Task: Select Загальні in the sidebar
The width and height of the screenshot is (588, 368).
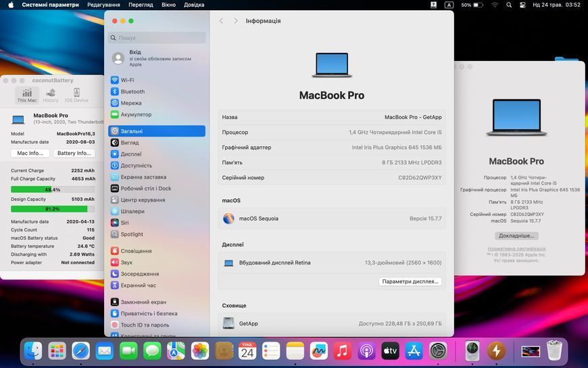Action: tap(157, 131)
